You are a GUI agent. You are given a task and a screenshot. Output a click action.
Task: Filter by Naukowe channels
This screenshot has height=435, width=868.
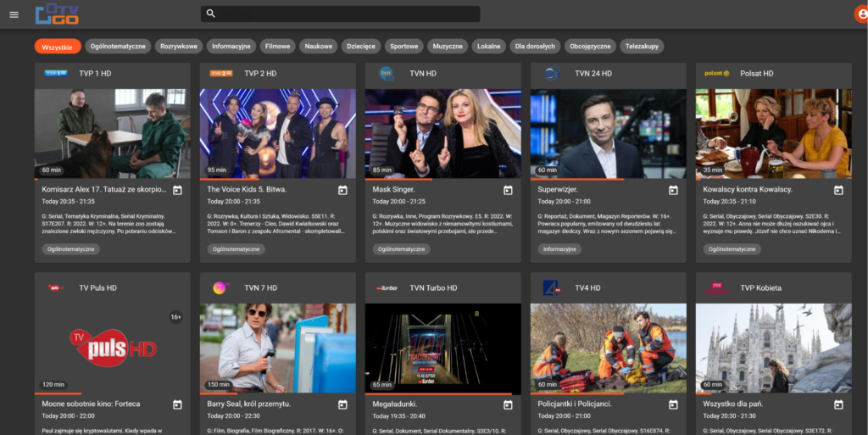coord(319,47)
